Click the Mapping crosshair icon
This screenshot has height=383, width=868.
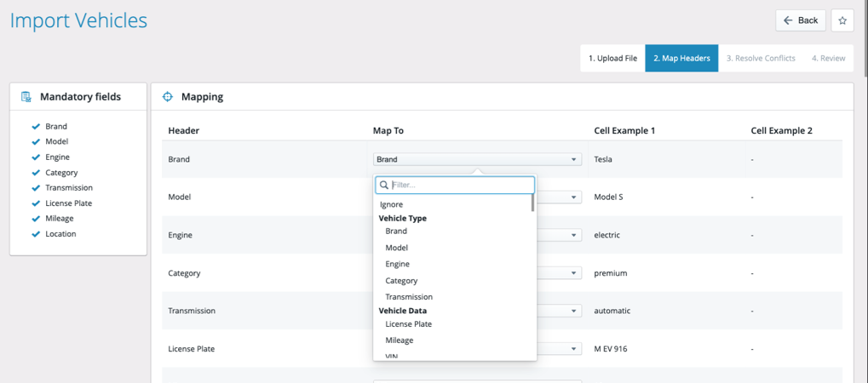point(168,97)
